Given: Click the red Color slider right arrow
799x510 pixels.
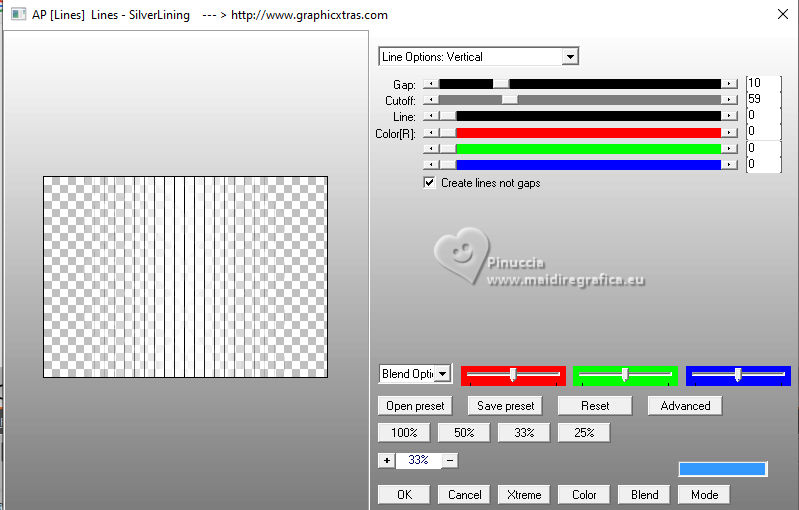Looking at the screenshot, I should coord(730,133).
